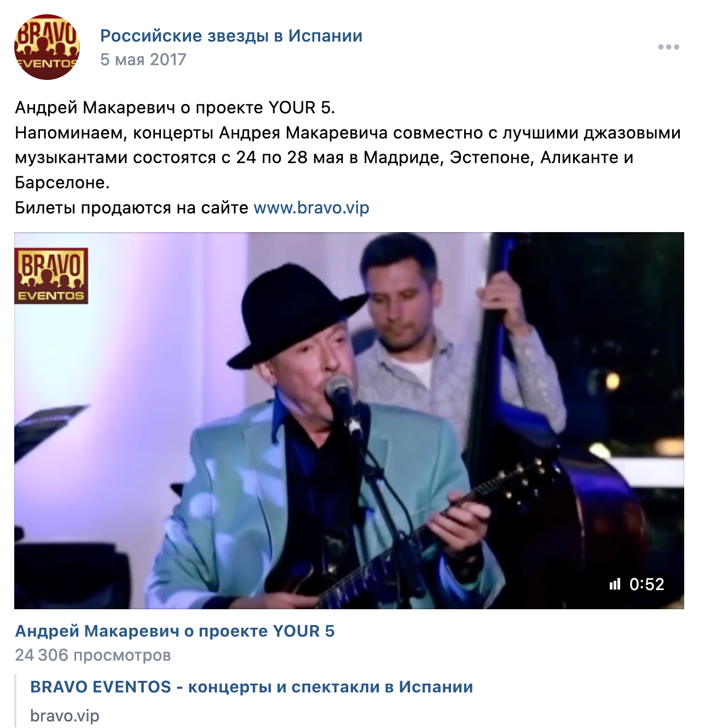This screenshot has width=705, height=728.
Task: Click the bravo.vip domain caption below the snippet
Action: click(65, 715)
